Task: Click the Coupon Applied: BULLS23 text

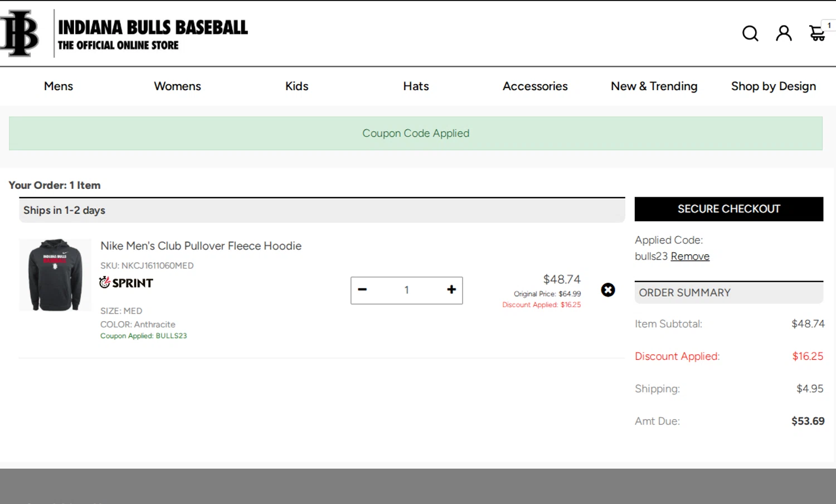Action: click(144, 336)
